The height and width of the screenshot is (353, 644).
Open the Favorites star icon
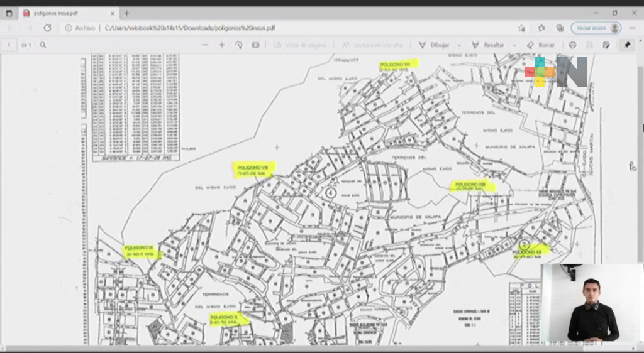[541, 28]
